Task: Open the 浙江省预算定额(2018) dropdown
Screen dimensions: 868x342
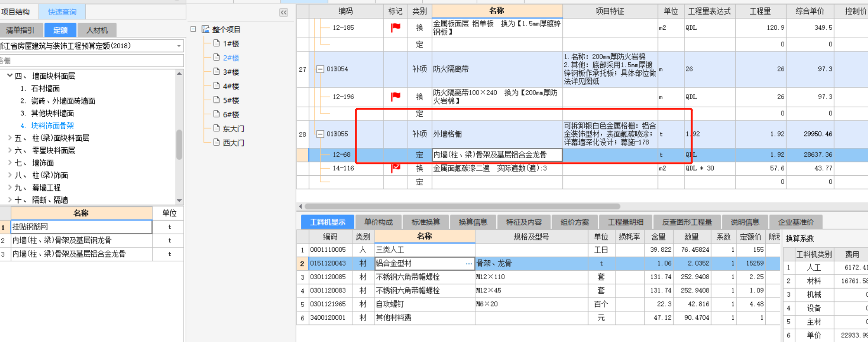Action: [x=179, y=46]
